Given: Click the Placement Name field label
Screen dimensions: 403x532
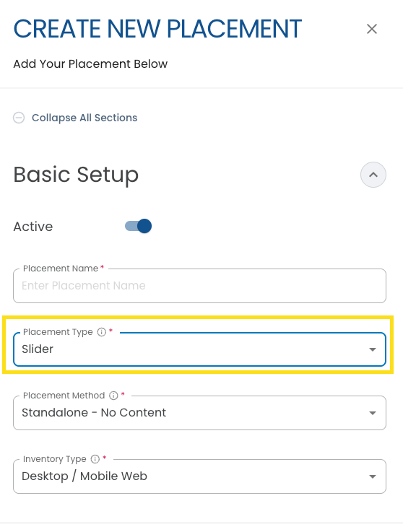Looking at the screenshot, I should tap(61, 269).
